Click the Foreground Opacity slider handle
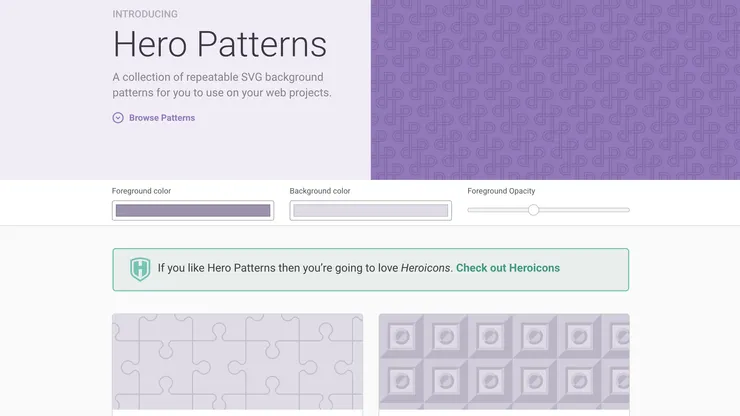The height and width of the screenshot is (416, 740). (x=533, y=210)
